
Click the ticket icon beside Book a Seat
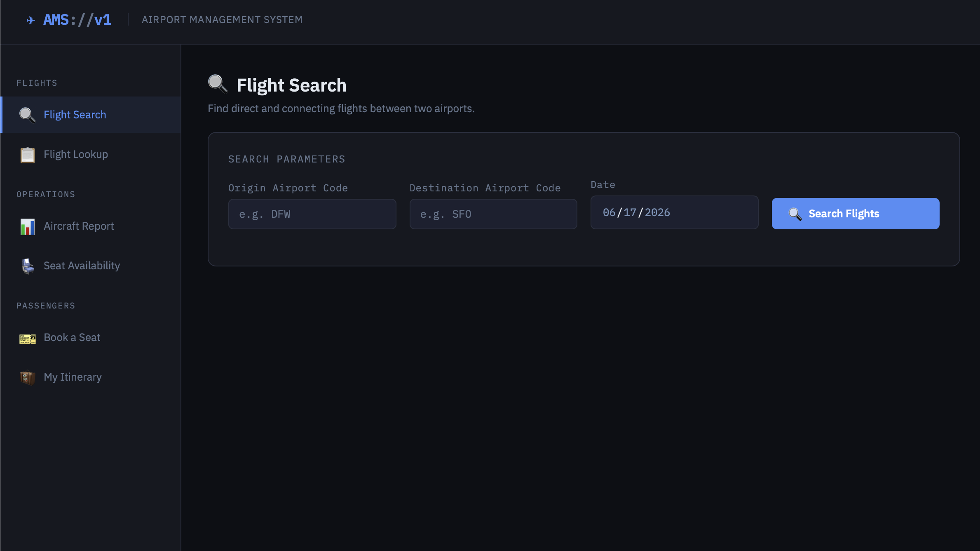[28, 339]
